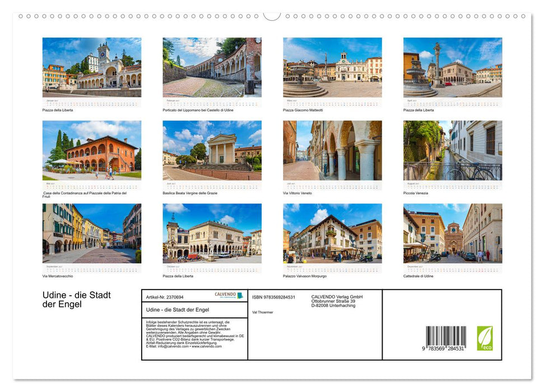Click 'ISBN 9783569284531' text

click(273, 297)
